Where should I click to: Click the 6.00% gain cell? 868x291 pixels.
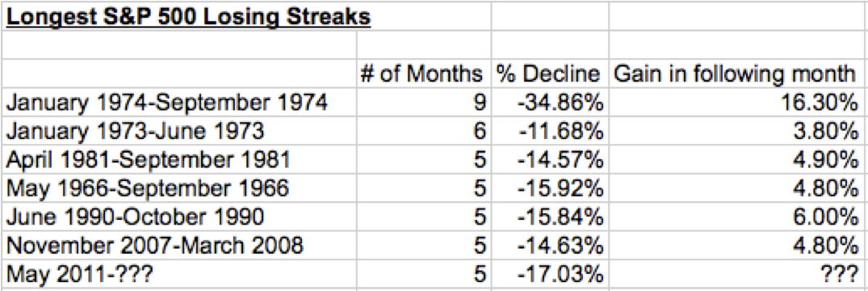(x=736, y=217)
